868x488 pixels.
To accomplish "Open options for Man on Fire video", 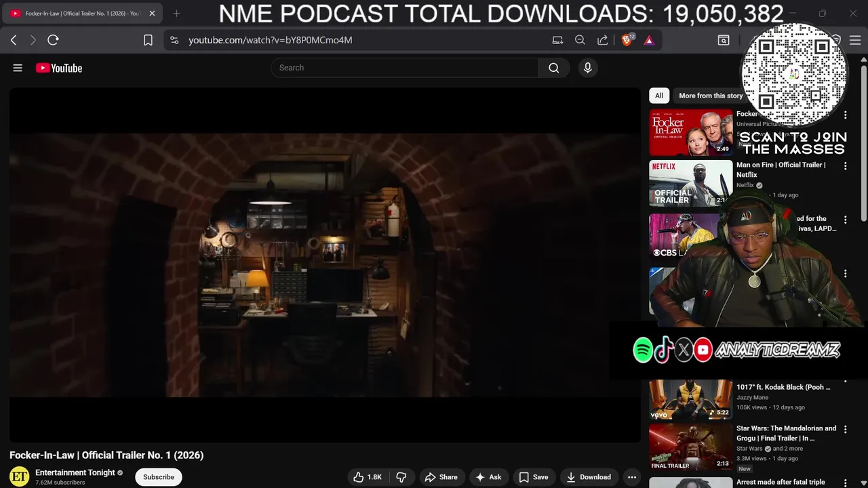I will pyautogui.click(x=845, y=165).
